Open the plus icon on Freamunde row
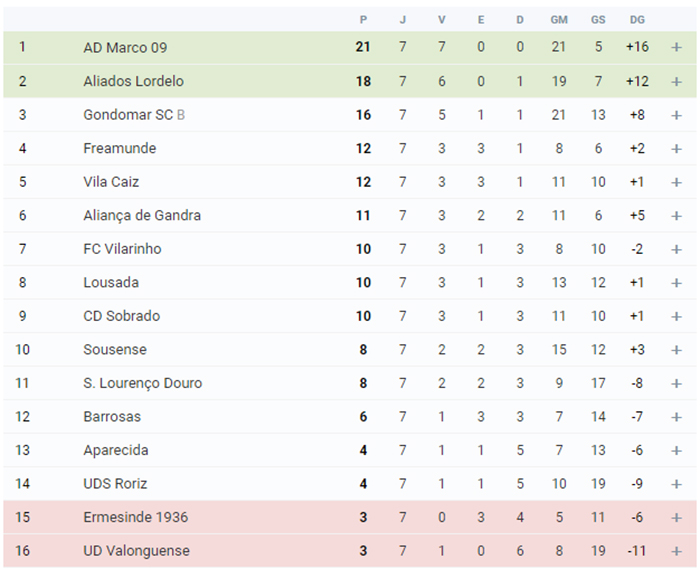Screen dimensions: 700x569 (676, 149)
